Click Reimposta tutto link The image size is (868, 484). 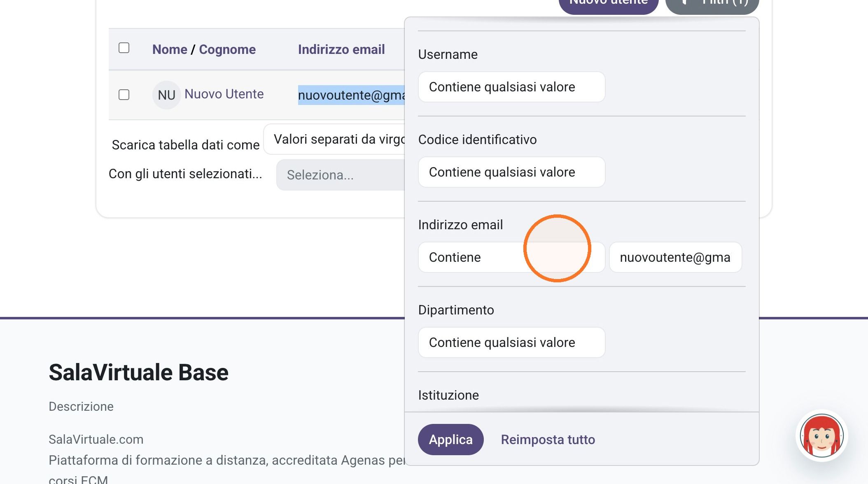pyautogui.click(x=548, y=440)
